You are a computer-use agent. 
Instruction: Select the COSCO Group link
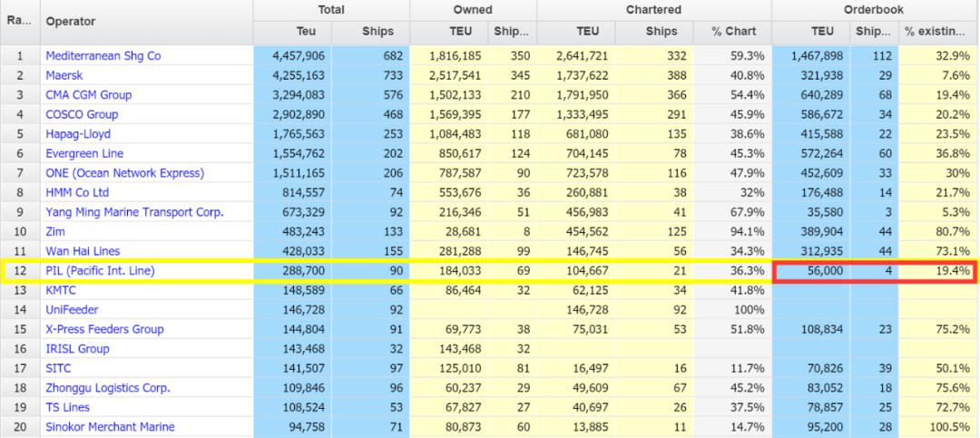coord(82,114)
